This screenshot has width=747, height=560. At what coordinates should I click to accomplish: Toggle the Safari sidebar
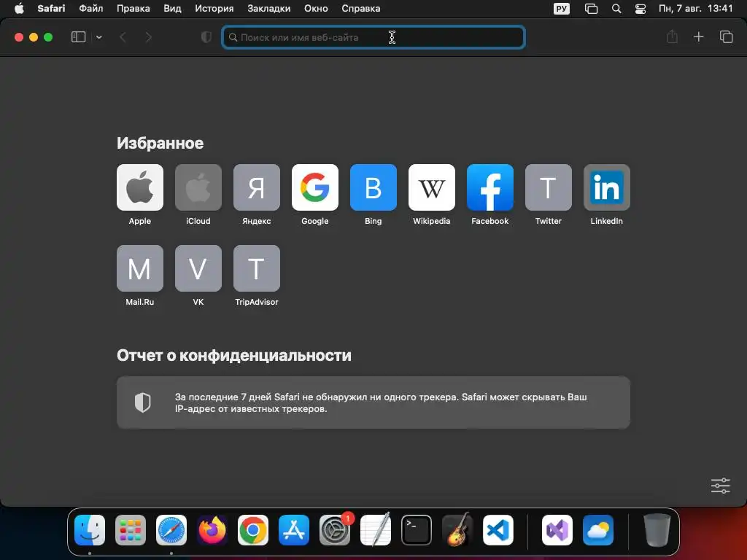tap(78, 36)
